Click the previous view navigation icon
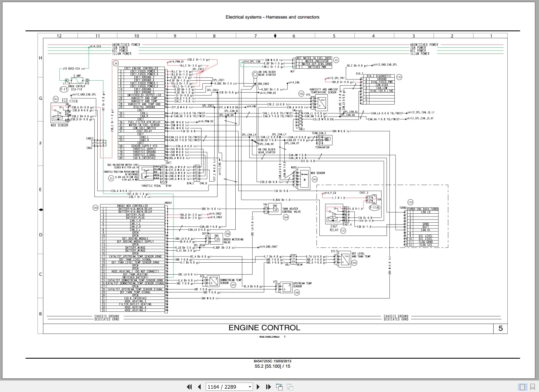 point(279,387)
